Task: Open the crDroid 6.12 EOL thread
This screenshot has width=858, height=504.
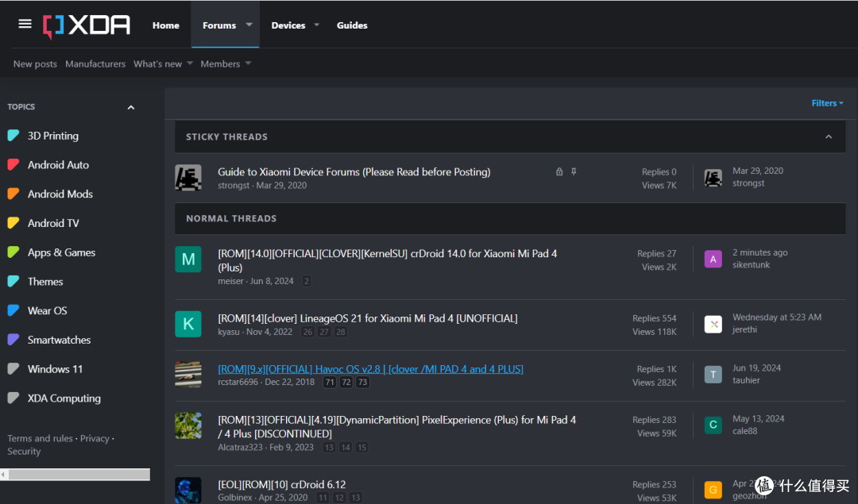Action: (282, 484)
